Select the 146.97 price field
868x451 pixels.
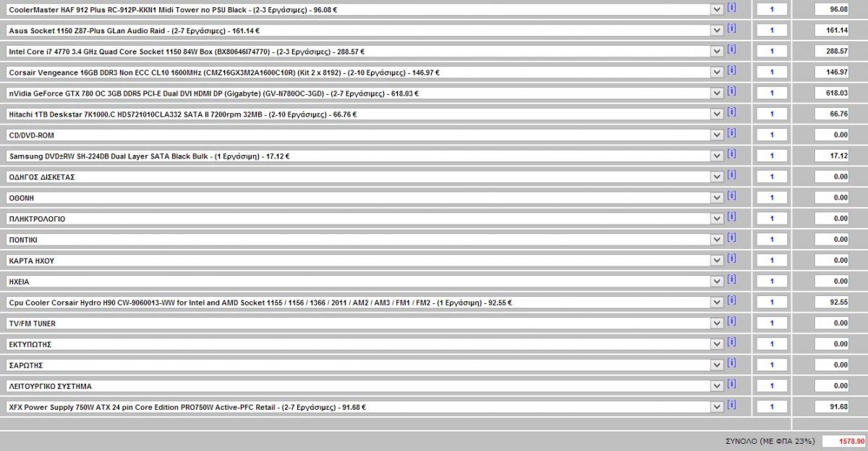(x=832, y=72)
